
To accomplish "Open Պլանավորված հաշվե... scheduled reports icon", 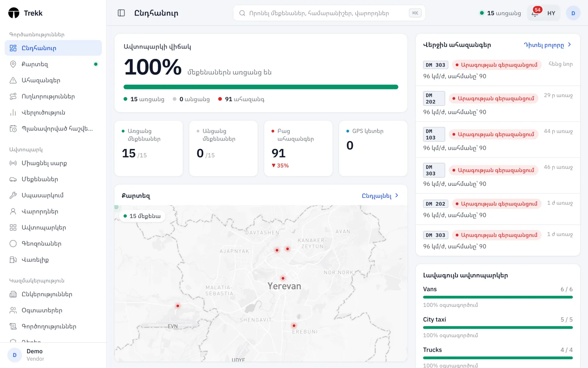I will click(13, 128).
